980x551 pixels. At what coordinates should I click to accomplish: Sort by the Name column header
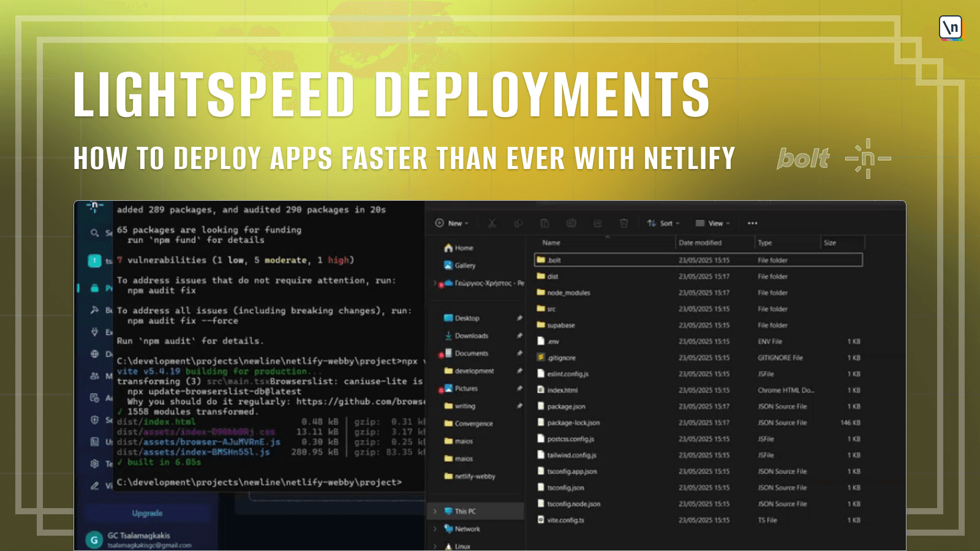pyautogui.click(x=551, y=243)
